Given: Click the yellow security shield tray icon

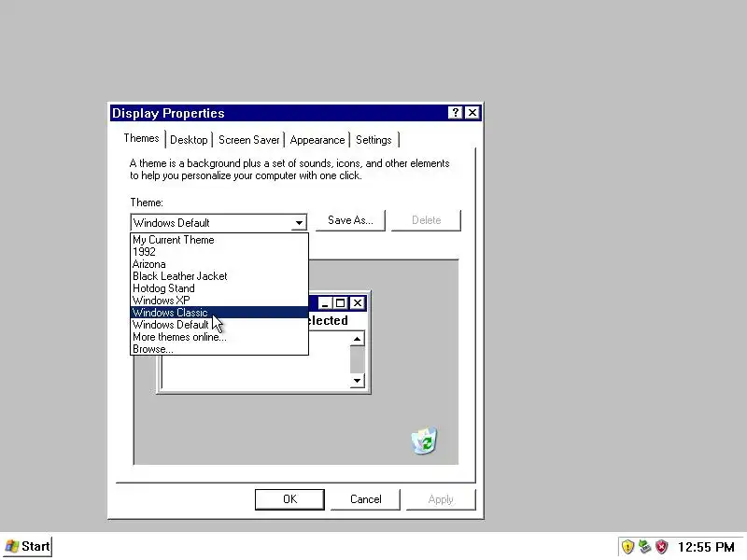Looking at the screenshot, I should 627,547.
